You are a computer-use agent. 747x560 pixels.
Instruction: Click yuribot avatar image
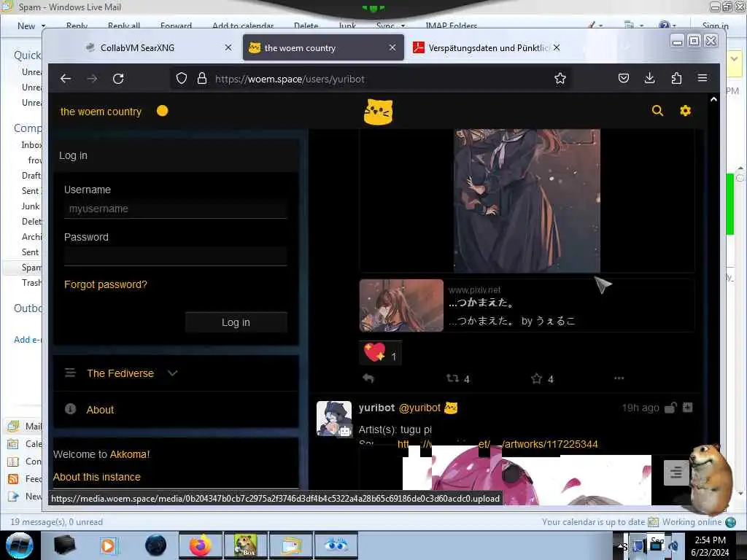tap(334, 419)
